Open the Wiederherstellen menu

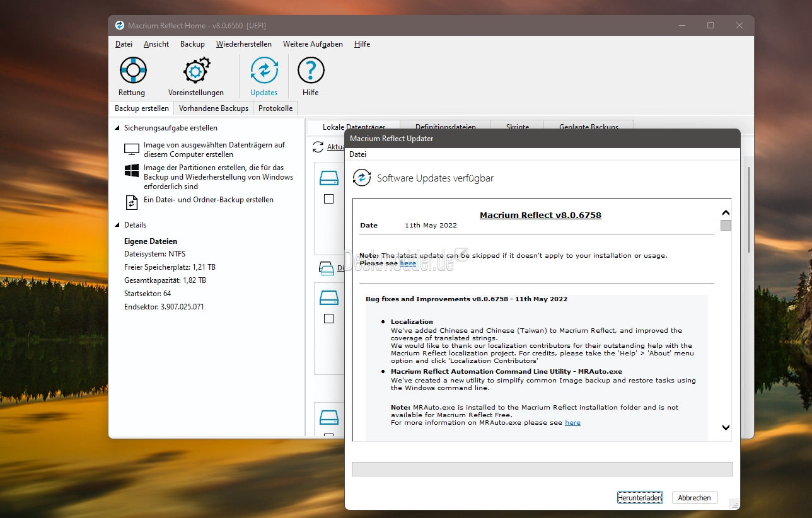coord(244,44)
